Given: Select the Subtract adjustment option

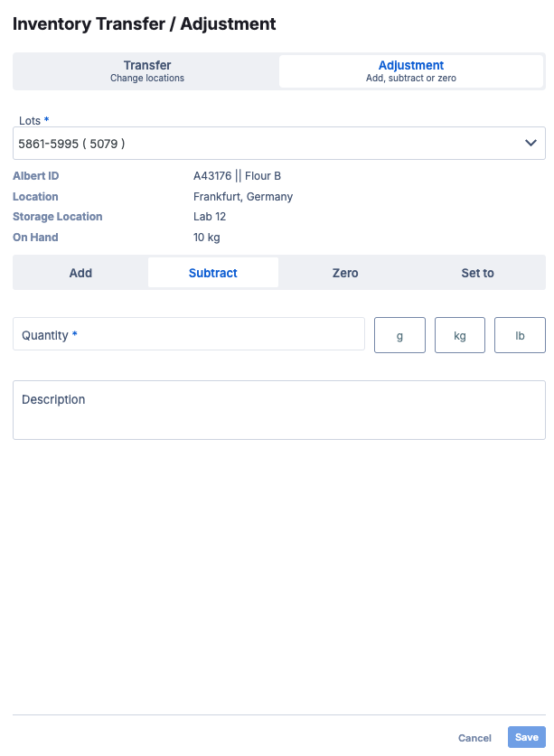Looking at the screenshot, I should coord(213,273).
